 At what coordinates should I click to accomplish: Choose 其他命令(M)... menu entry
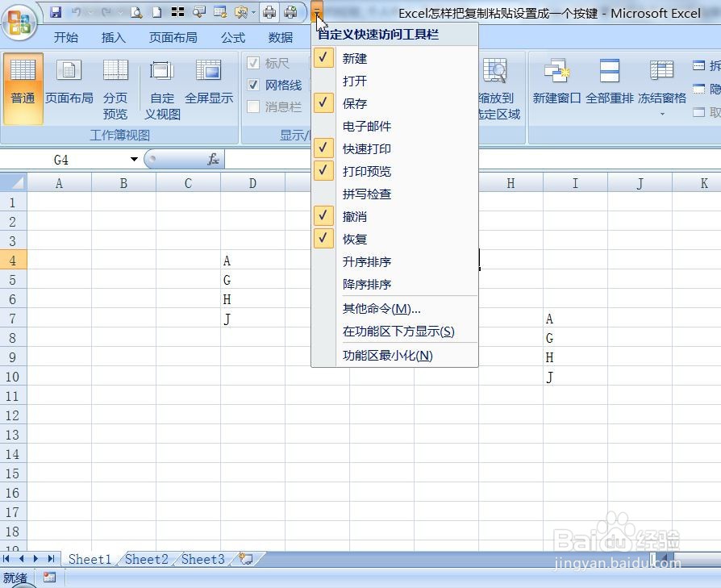tap(394, 308)
